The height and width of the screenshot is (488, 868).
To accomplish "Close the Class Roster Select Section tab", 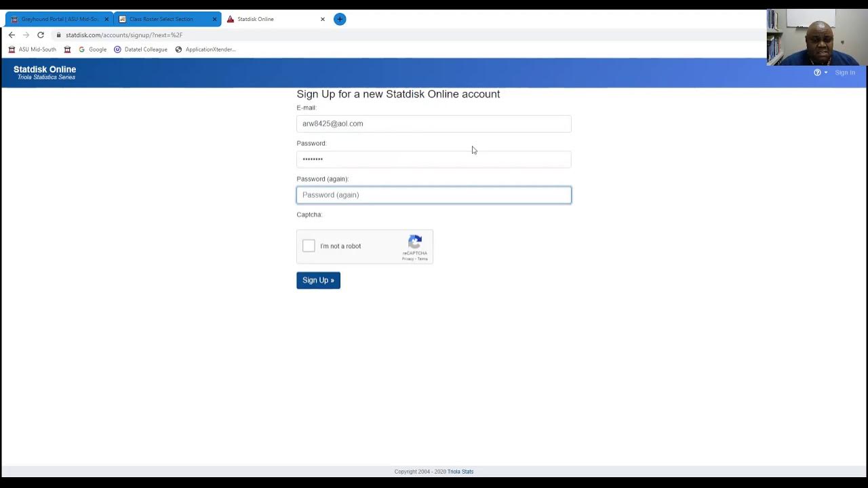I will (x=214, y=19).
